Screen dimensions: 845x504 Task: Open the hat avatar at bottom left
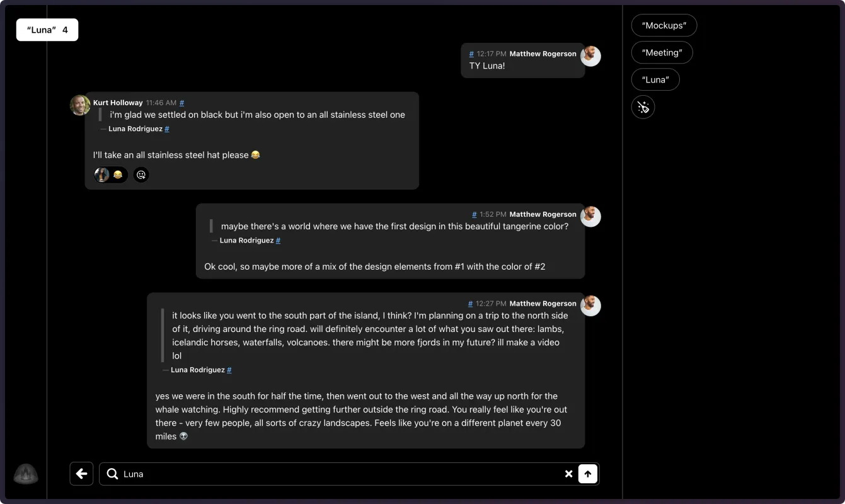(26, 474)
